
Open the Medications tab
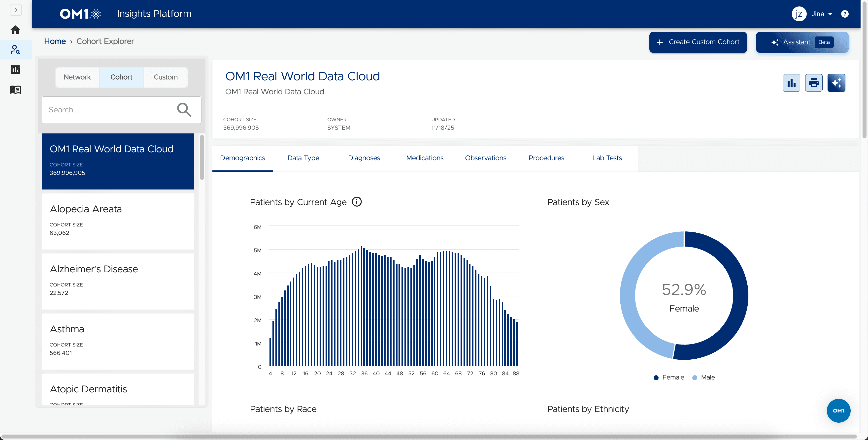click(x=425, y=158)
